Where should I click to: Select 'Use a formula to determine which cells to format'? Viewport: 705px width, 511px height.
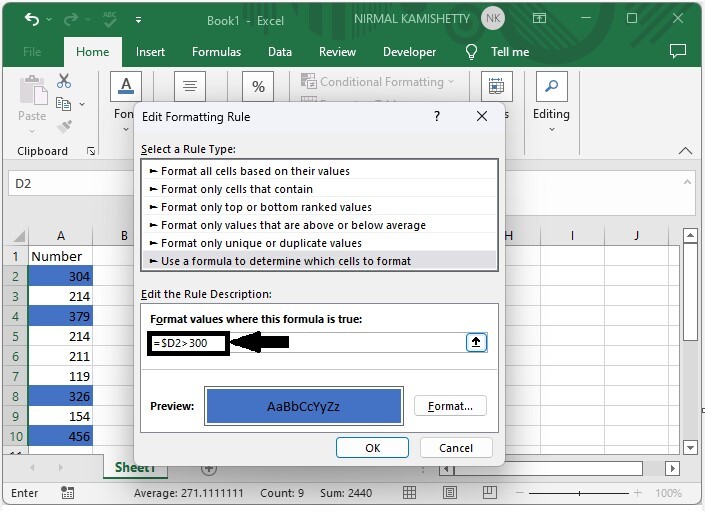[320, 261]
